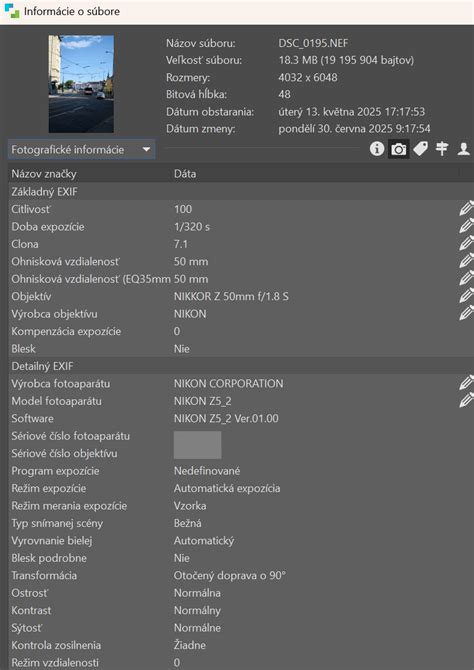Open the person/author info icon
Image resolution: width=474 pixels, height=670 pixels.
464,149
